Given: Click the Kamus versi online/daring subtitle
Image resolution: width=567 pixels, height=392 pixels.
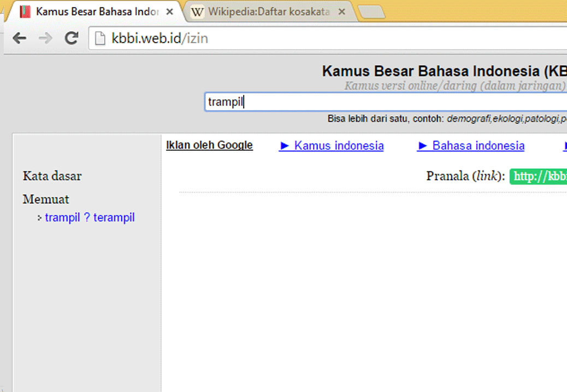Looking at the screenshot, I should click(x=455, y=86).
